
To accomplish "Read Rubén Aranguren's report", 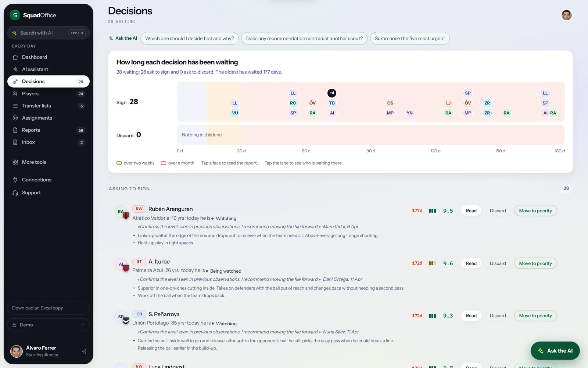I will tap(471, 211).
